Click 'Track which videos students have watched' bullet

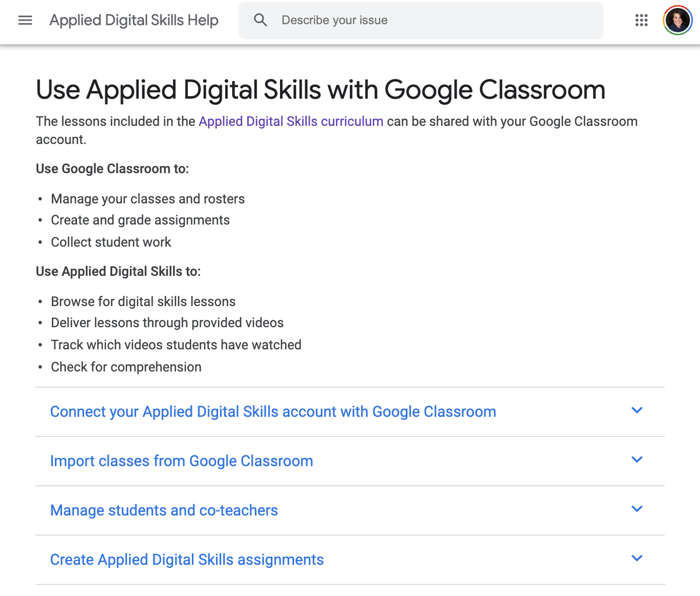176,345
